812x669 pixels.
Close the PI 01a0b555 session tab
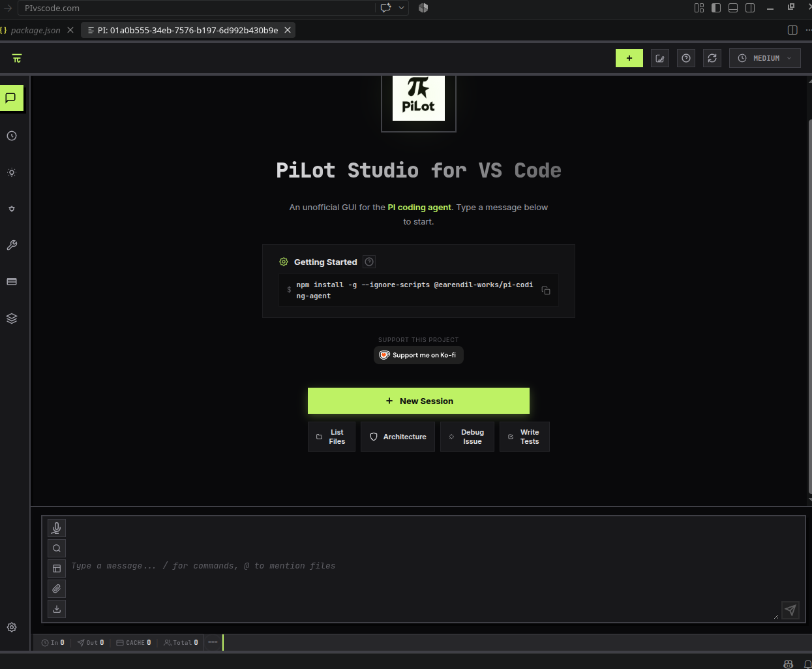coord(288,30)
